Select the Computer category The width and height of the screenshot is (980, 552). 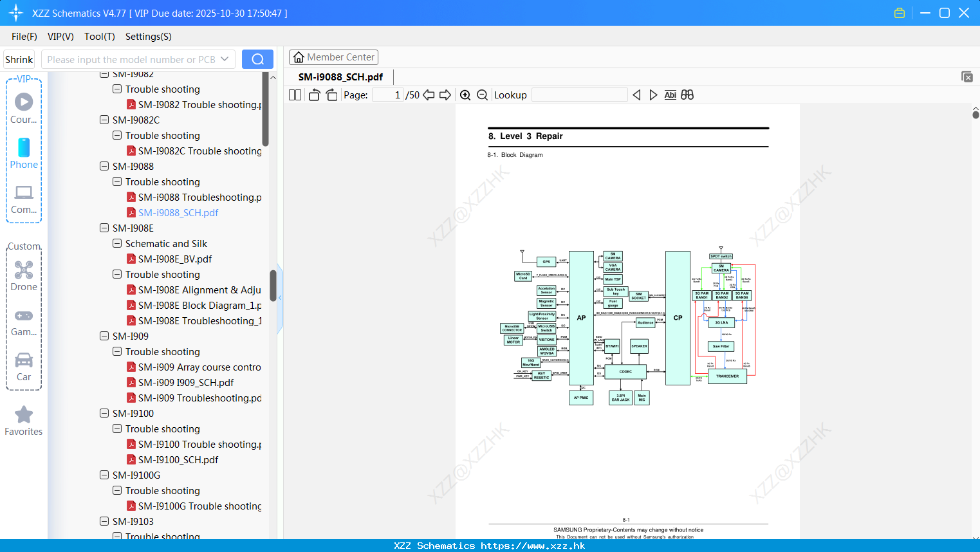[x=24, y=199]
